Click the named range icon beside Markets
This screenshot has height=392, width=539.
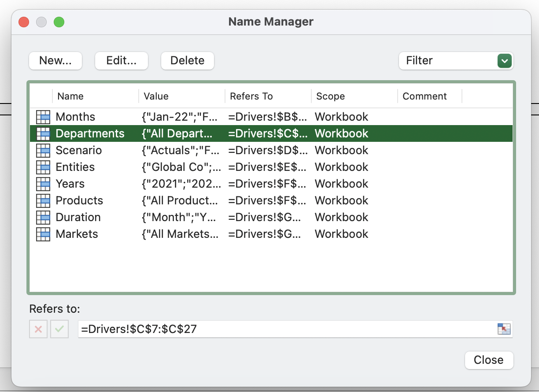[43, 234]
